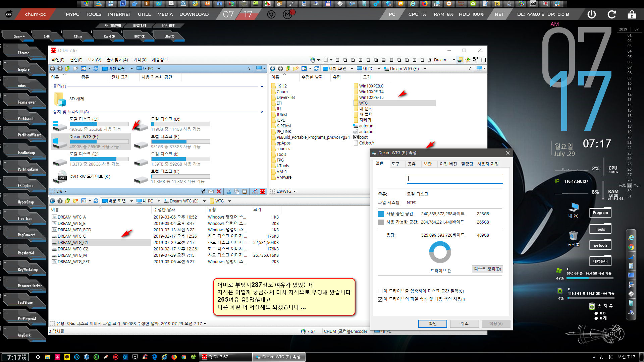Switch to 도구 tab in properties dialog
The image size is (644, 362).
395,164
